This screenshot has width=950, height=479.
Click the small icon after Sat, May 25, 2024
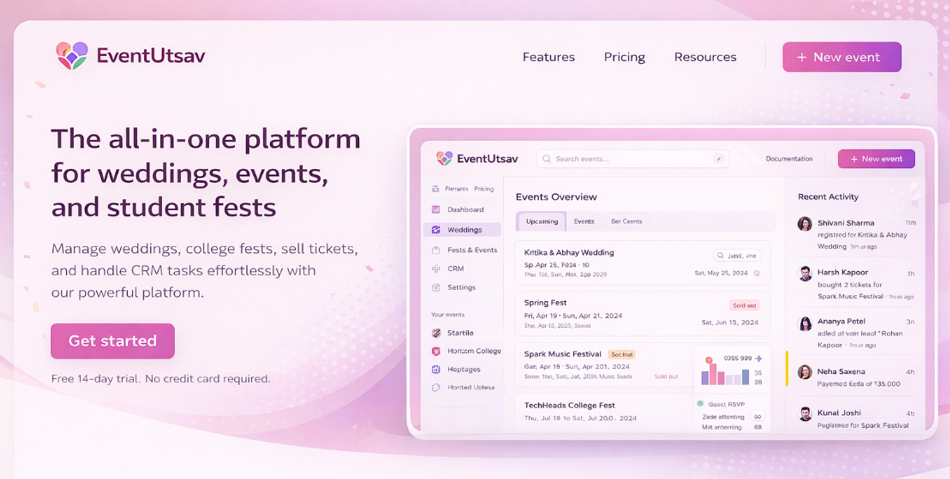pyautogui.click(x=757, y=273)
